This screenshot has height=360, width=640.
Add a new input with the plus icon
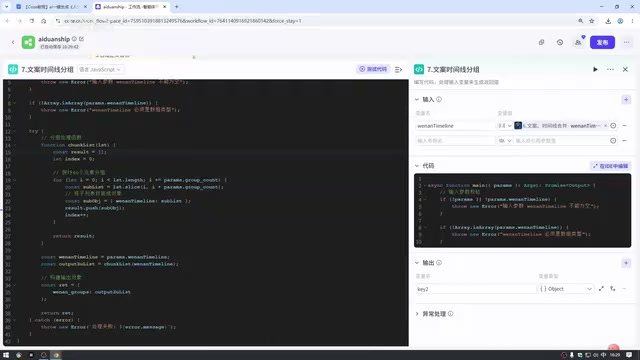pos(626,100)
